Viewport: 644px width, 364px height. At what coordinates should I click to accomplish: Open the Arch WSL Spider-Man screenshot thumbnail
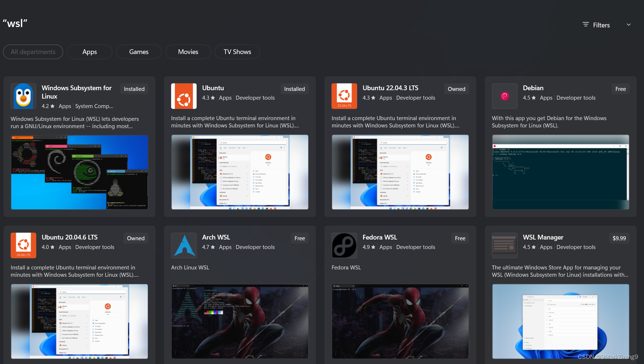pos(240,321)
